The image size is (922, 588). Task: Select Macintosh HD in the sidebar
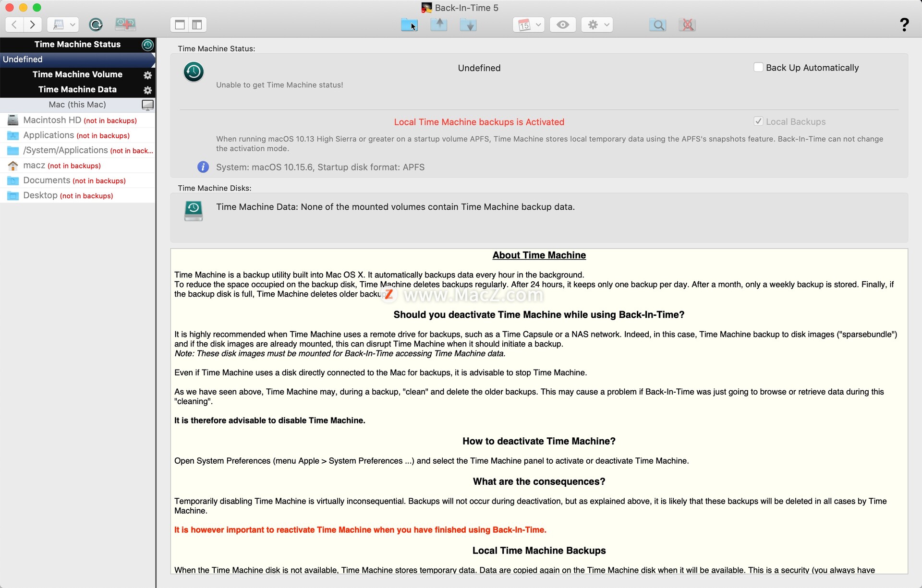pos(77,120)
